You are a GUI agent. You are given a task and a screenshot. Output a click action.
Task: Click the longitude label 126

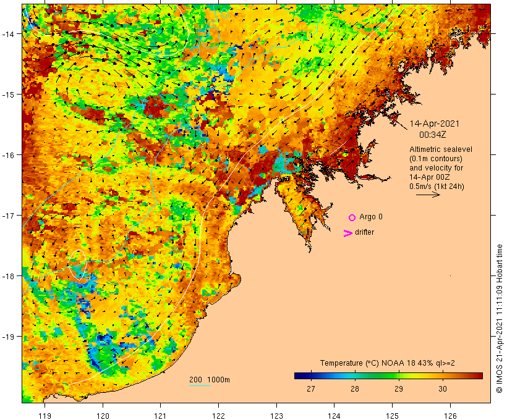pyautogui.click(x=450, y=416)
